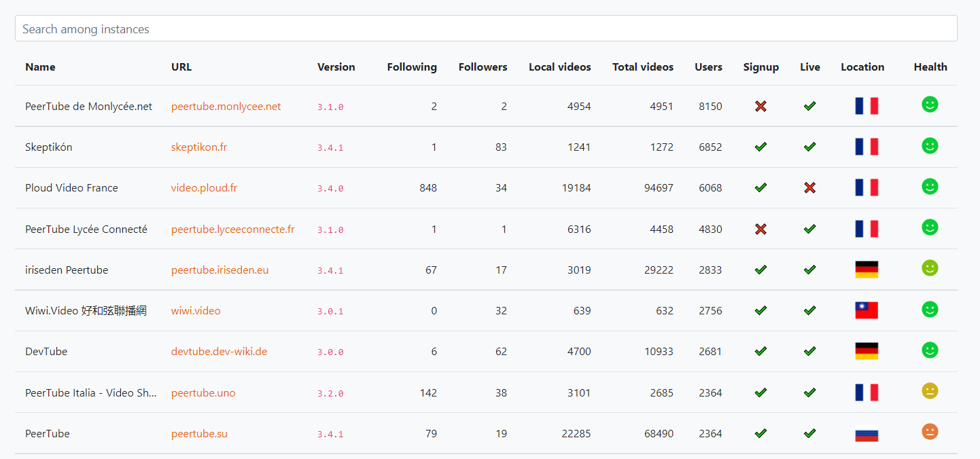Click the German flag in DevTube row

click(867, 351)
